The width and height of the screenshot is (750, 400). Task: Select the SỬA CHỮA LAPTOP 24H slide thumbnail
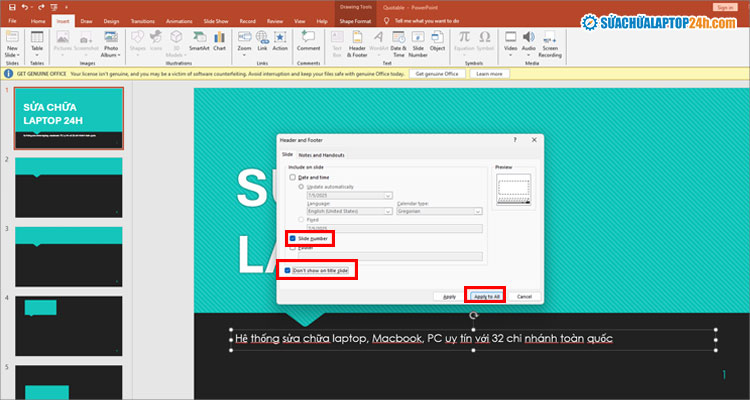pos(69,118)
